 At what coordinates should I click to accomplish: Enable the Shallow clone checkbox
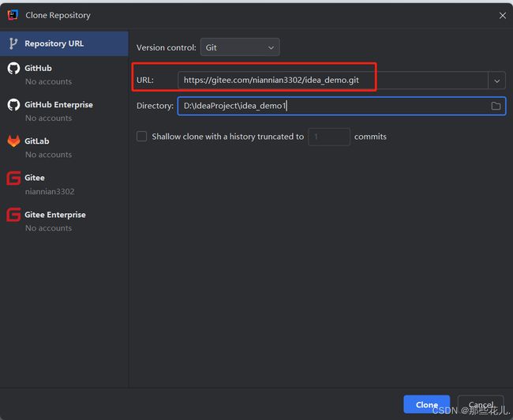[141, 136]
